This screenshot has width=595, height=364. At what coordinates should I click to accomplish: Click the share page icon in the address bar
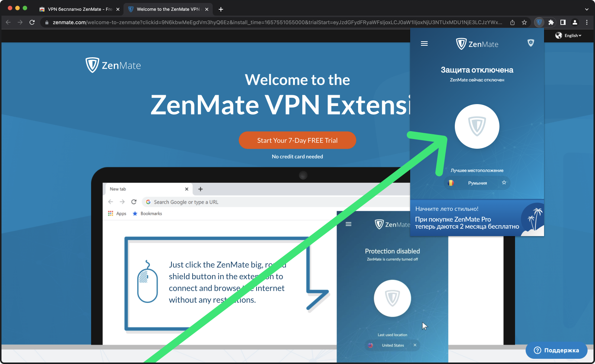512,22
